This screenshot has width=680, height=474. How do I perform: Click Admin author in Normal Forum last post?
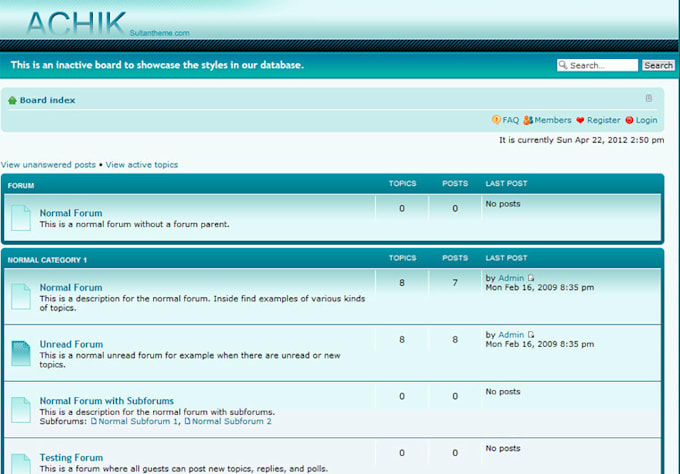point(511,278)
